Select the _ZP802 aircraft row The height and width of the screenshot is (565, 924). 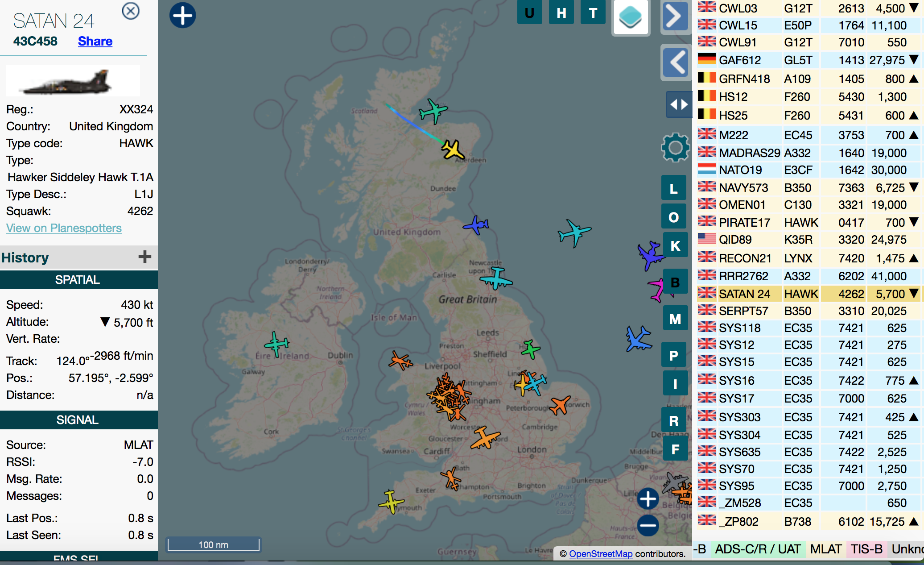(808, 522)
